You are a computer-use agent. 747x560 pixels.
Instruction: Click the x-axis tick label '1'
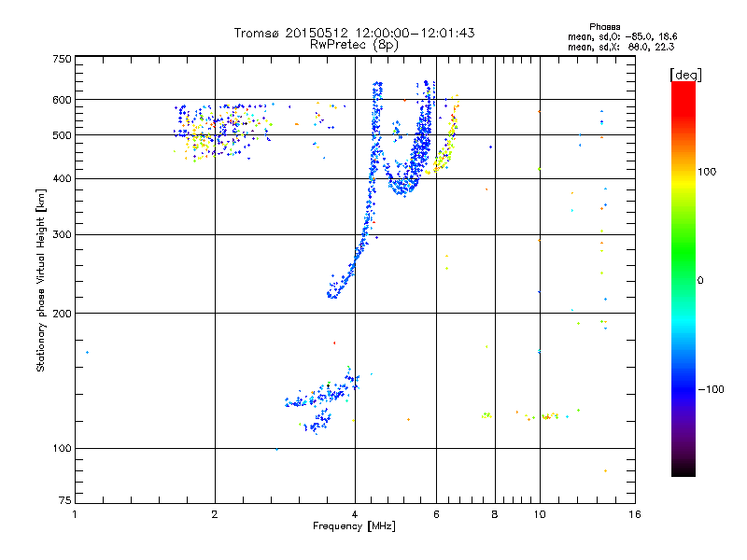(x=75, y=514)
